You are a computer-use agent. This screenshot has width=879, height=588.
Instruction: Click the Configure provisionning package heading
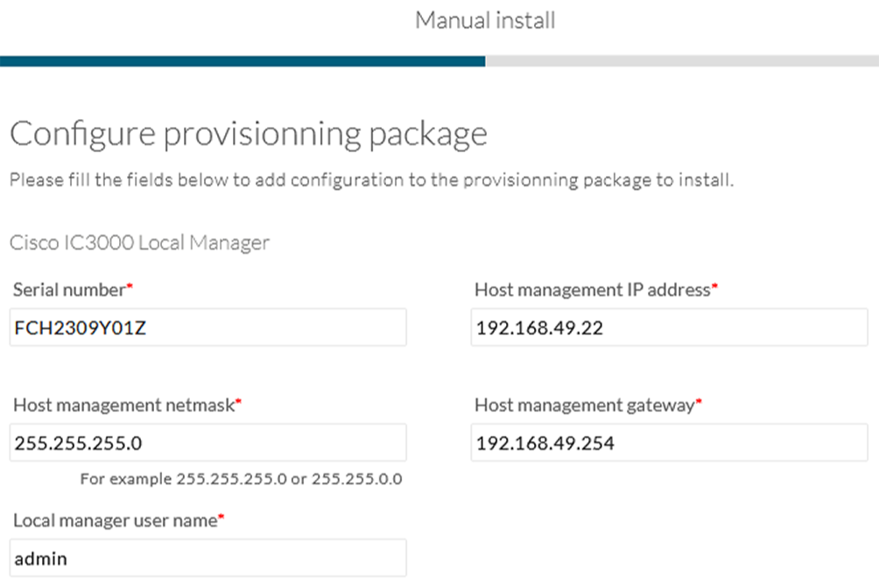coord(249,133)
